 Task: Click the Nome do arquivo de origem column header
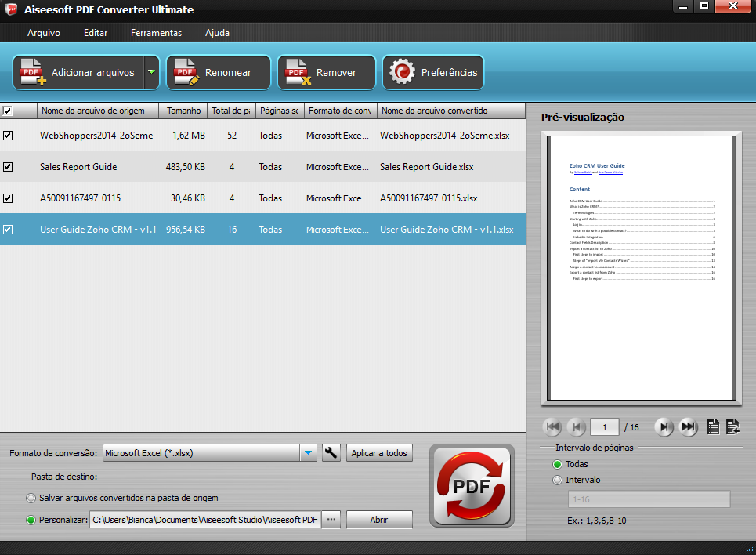tap(98, 111)
